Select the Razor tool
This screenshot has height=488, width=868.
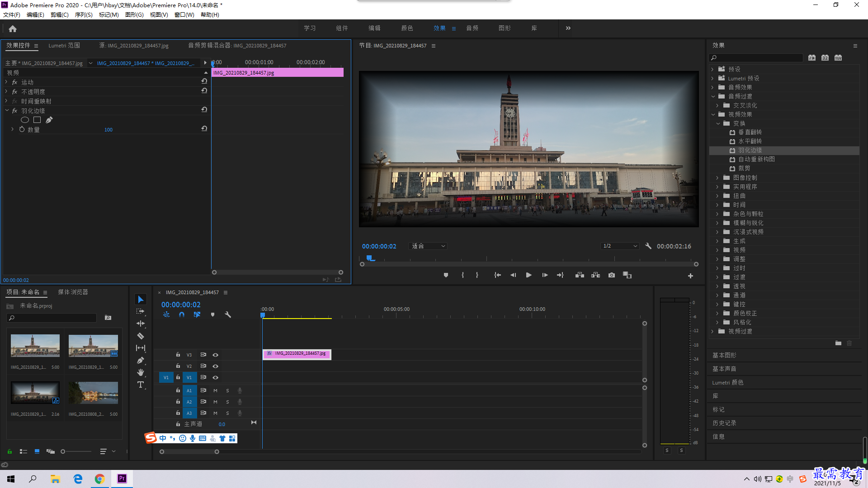[141, 336]
